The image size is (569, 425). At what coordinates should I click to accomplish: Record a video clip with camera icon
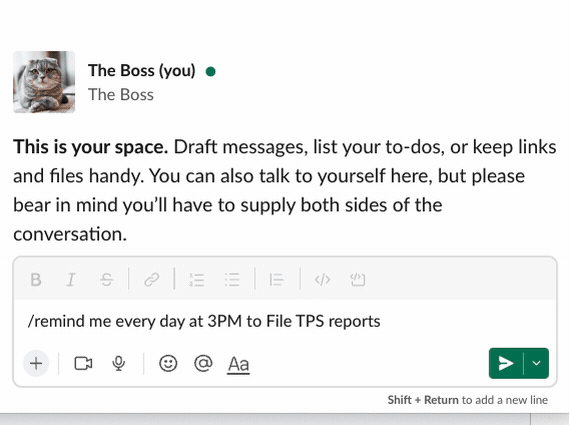pos(83,363)
